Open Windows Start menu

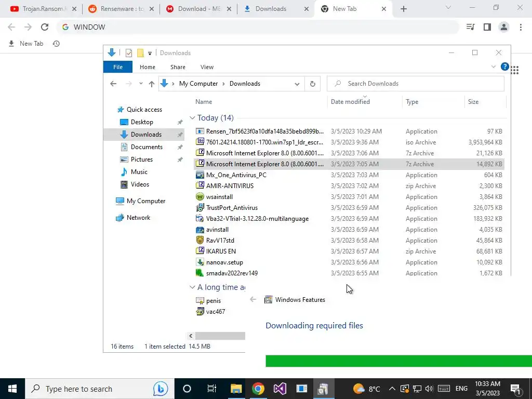[12, 389]
